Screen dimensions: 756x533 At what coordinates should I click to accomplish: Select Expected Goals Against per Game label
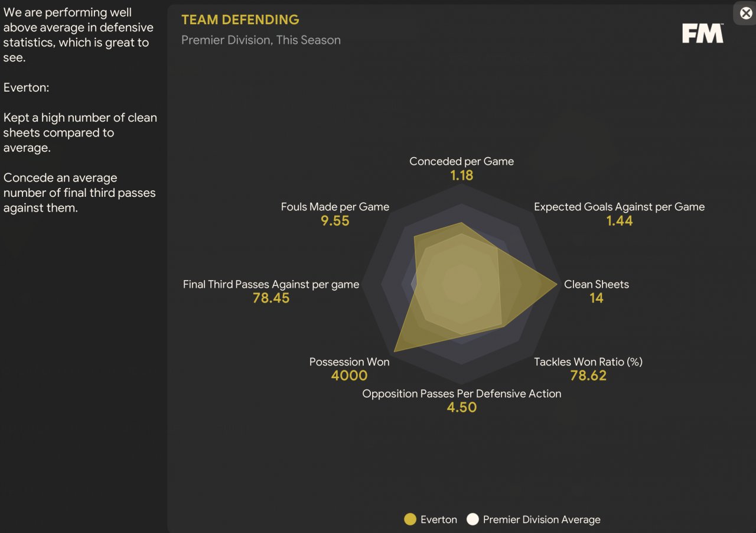[x=619, y=207]
